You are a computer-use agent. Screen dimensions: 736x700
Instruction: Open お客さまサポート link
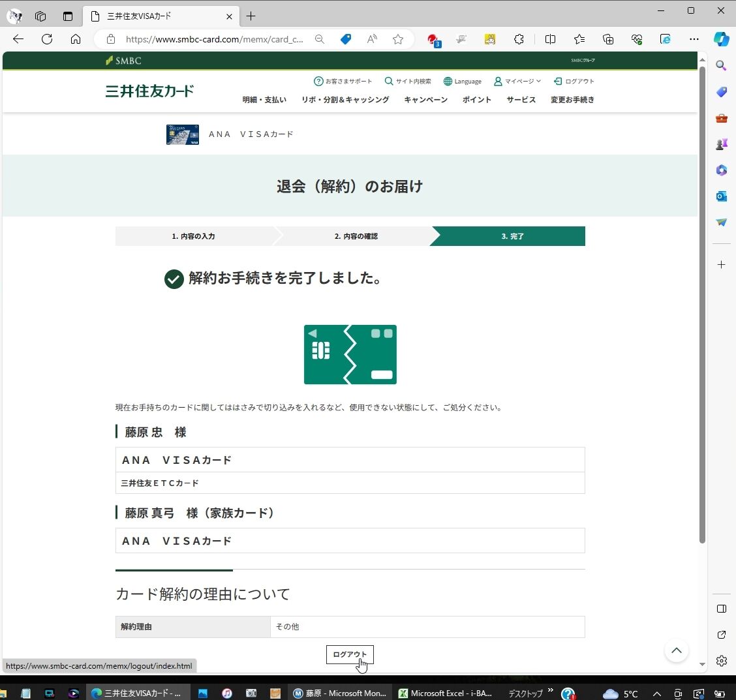[x=343, y=81]
